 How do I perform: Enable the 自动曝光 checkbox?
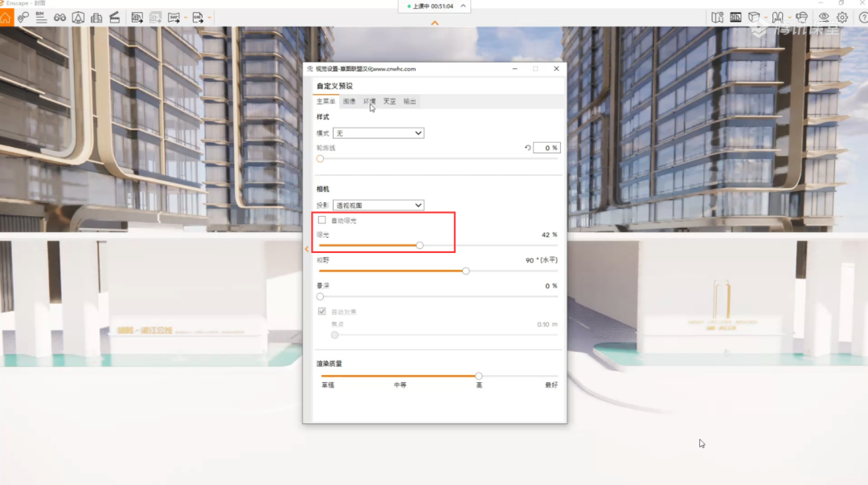tap(321, 220)
